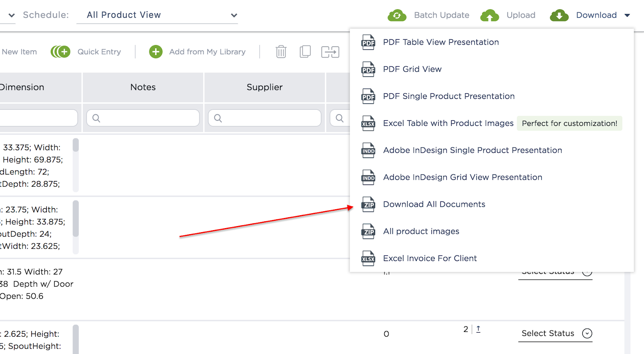
Task: Click the move-to-schedule arrow icon
Action: [330, 52]
